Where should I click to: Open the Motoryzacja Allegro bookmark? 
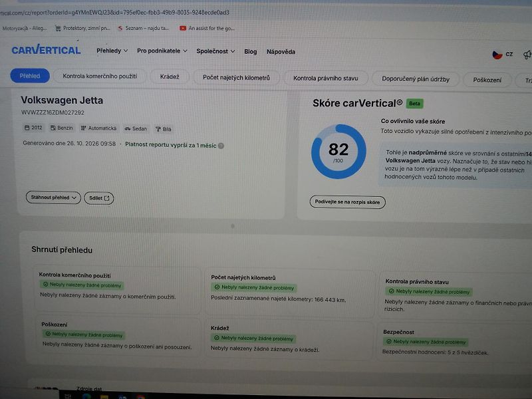24,28
